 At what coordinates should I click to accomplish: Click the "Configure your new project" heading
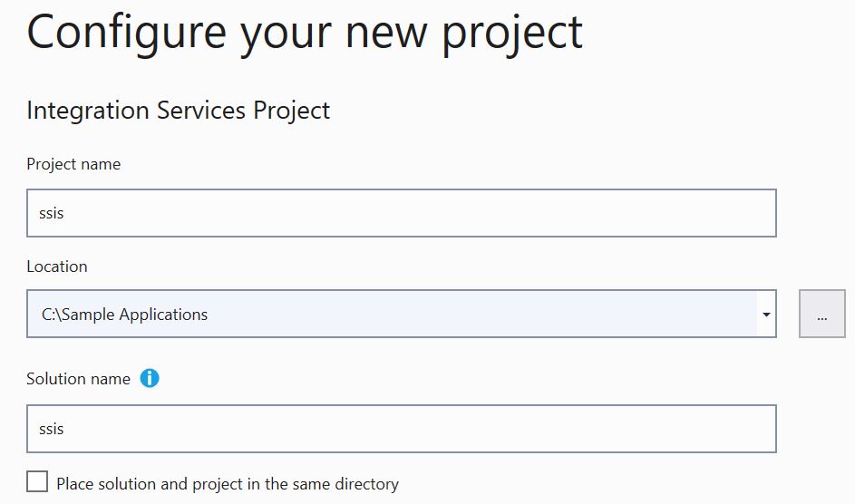pyautogui.click(x=305, y=33)
